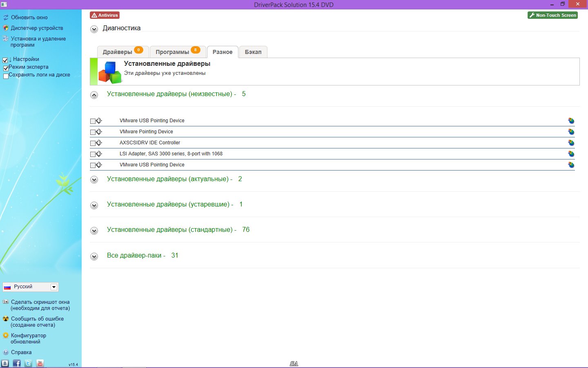588x368 pixels.
Task: Open the Facebook social icon
Action: 17,363
